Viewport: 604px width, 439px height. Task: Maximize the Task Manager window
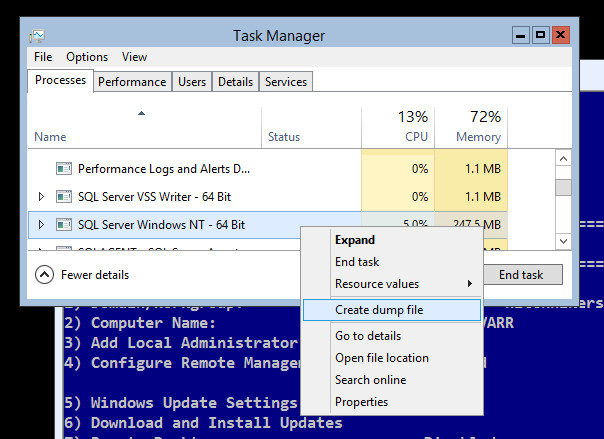540,35
